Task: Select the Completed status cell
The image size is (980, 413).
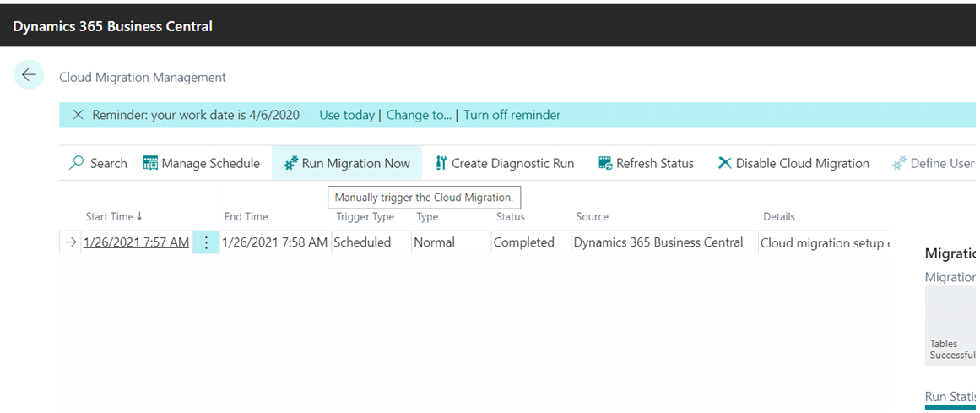Action: [523, 242]
